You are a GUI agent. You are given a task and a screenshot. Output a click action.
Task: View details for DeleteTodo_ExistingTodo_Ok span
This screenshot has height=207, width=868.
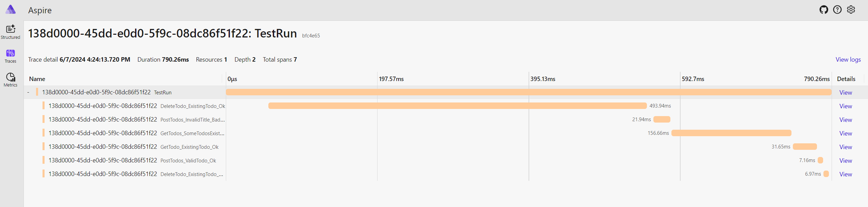click(846, 106)
